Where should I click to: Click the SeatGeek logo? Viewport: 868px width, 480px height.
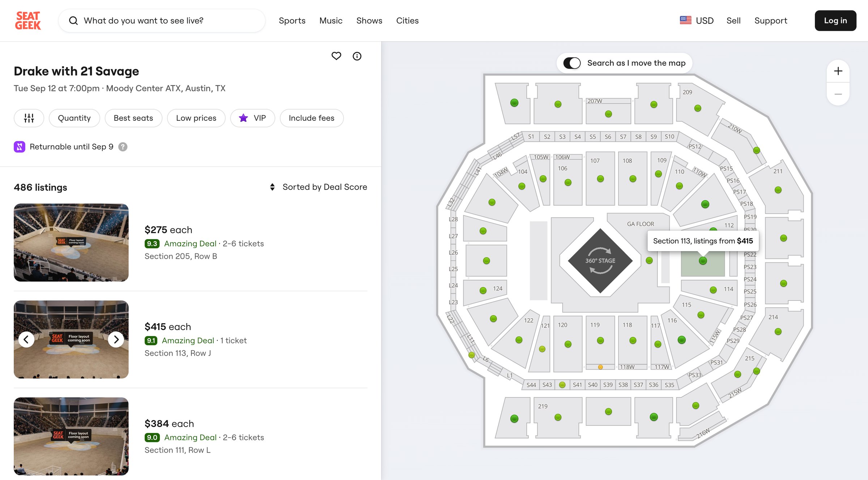point(28,21)
